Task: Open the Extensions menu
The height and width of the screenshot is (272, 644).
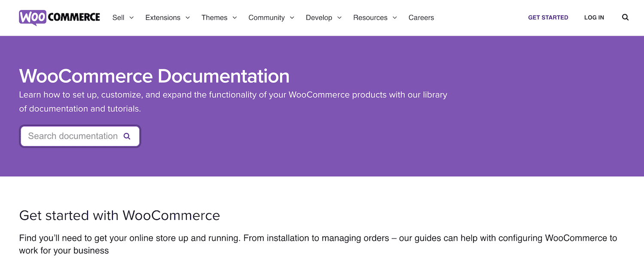Action: [163, 18]
